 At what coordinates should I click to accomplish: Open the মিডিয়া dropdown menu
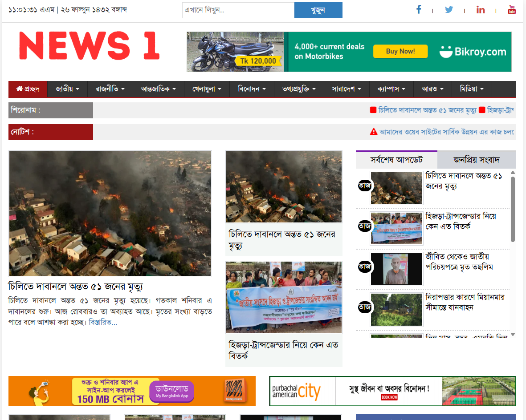(x=471, y=89)
